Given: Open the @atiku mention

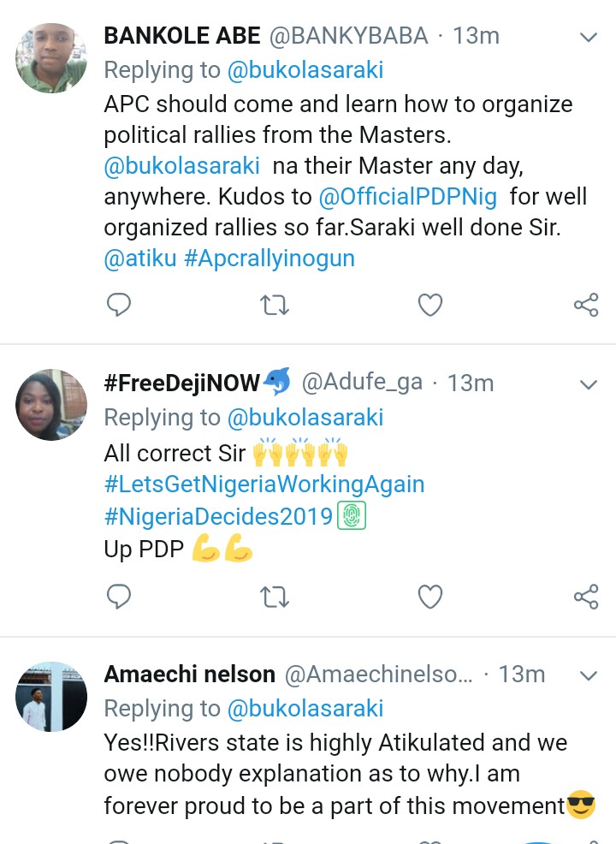Looking at the screenshot, I should [140, 259].
